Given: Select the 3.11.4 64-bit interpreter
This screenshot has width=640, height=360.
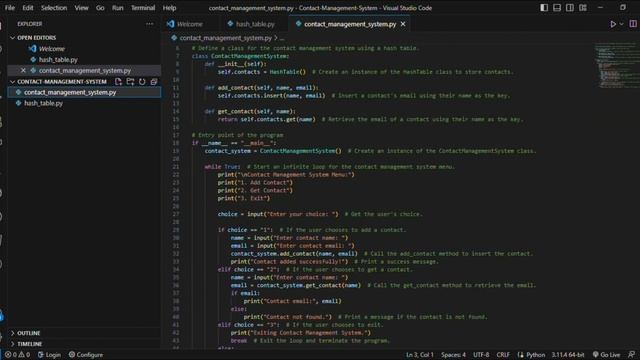Looking at the screenshot, I should (568, 355).
